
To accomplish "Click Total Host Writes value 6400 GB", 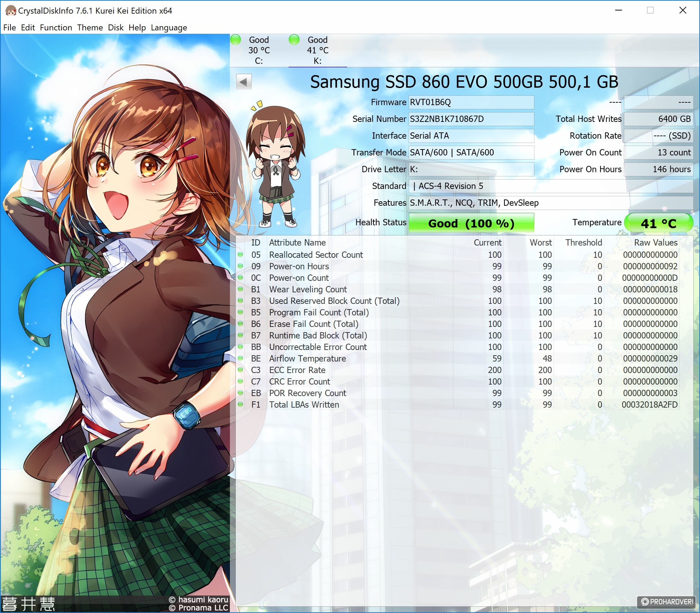I will coord(658,119).
